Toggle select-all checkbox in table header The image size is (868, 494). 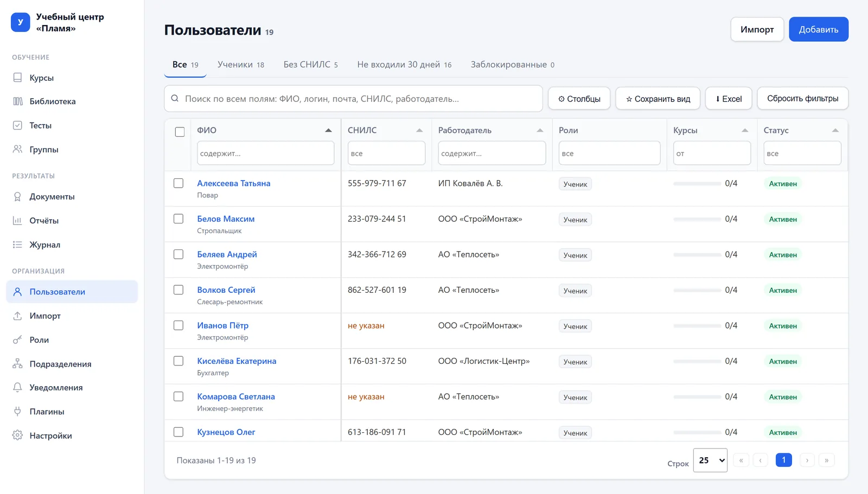(x=180, y=132)
